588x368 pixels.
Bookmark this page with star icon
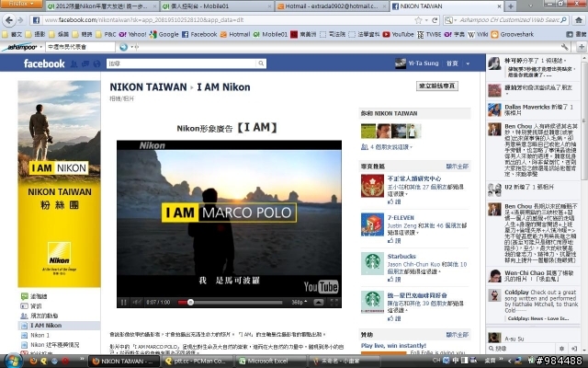[419, 20]
